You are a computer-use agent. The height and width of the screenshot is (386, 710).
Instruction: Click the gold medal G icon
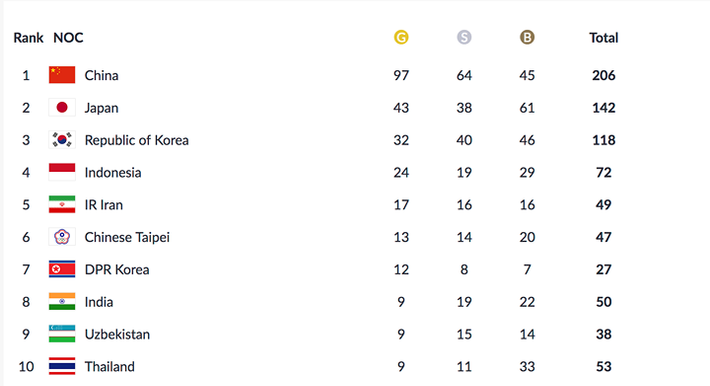click(x=401, y=37)
